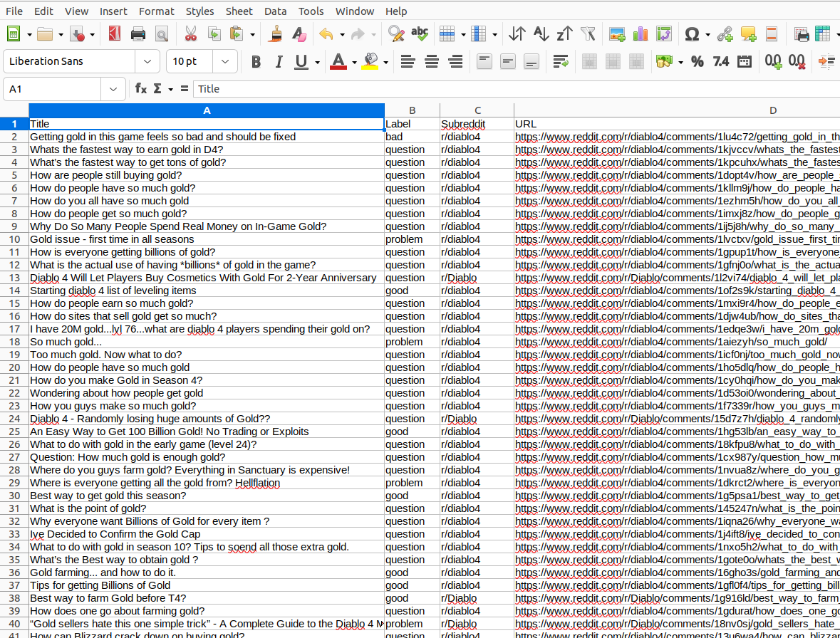This screenshot has height=638, width=840.
Task: Open the Format menu
Action: pyautogui.click(x=156, y=11)
